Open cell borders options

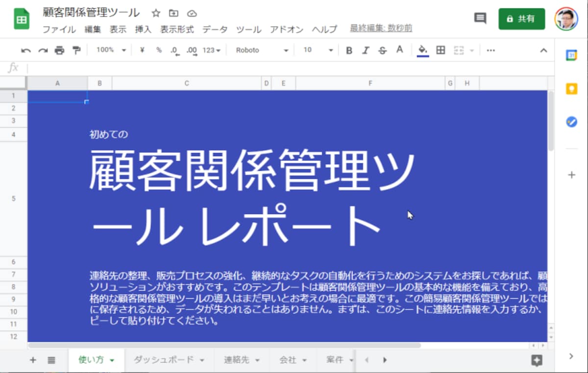click(441, 50)
